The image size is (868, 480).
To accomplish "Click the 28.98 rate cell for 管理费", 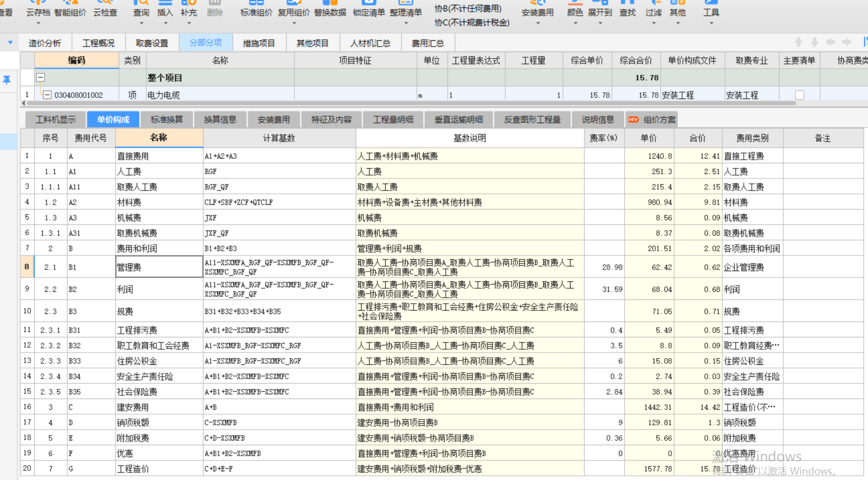I will click(x=604, y=267).
